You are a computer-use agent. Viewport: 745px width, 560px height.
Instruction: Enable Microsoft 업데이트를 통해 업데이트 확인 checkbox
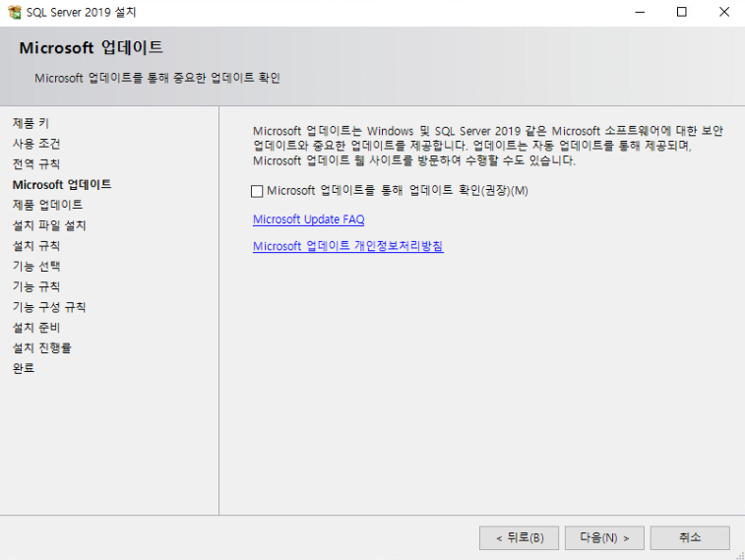click(x=257, y=191)
